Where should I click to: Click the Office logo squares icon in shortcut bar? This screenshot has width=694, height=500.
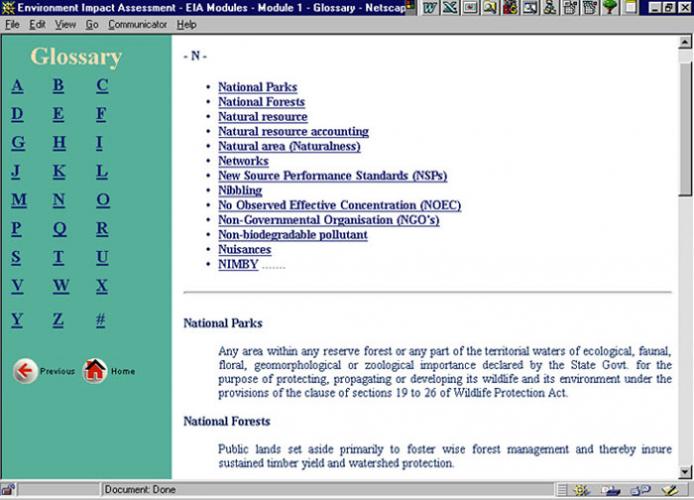pos(411,6)
